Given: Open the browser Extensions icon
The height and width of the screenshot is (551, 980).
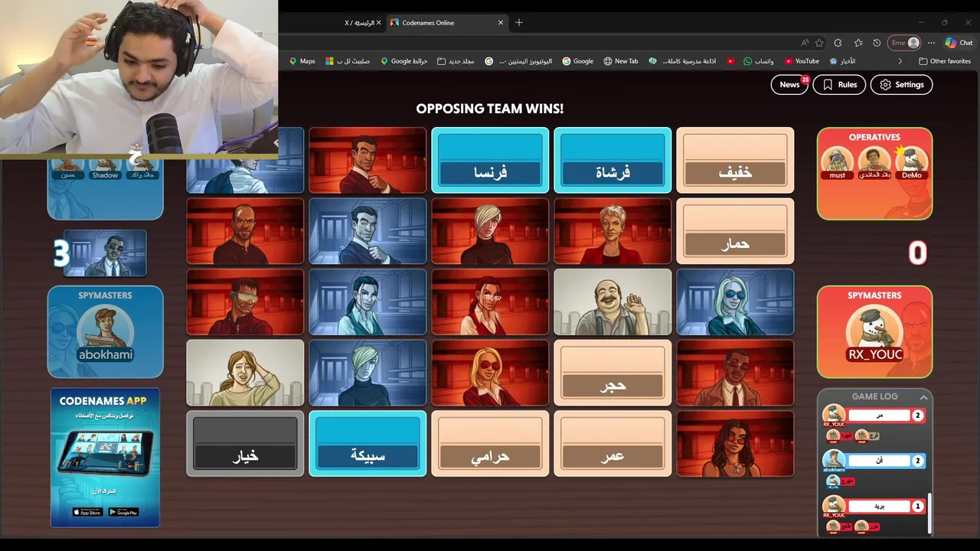Looking at the screenshot, I should 838,43.
